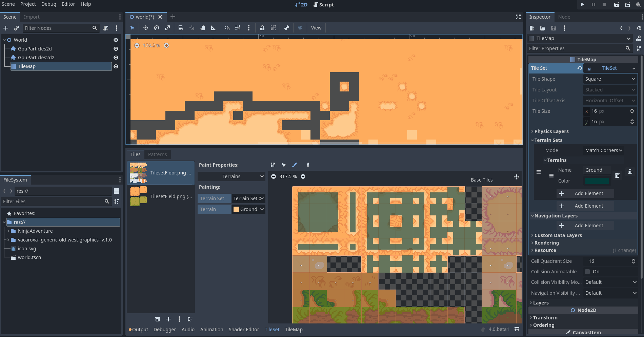Turn off Collision Animatable
This screenshot has height=337, width=644.
588,271
